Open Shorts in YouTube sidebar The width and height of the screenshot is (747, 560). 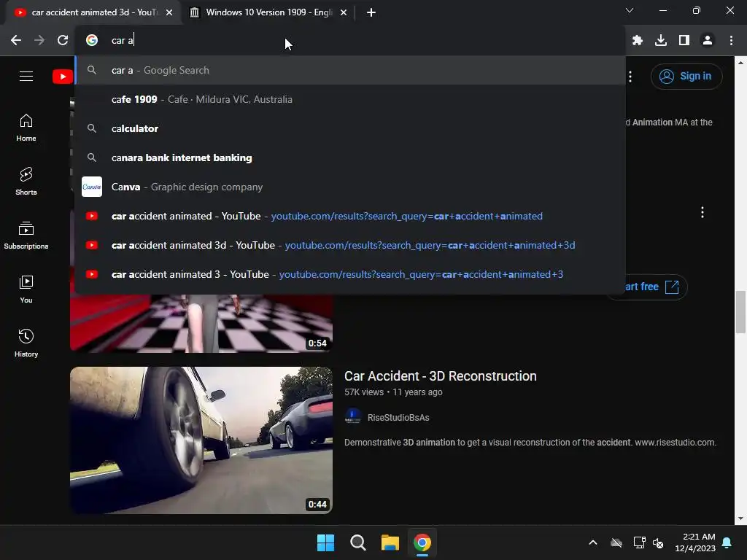click(x=26, y=182)
